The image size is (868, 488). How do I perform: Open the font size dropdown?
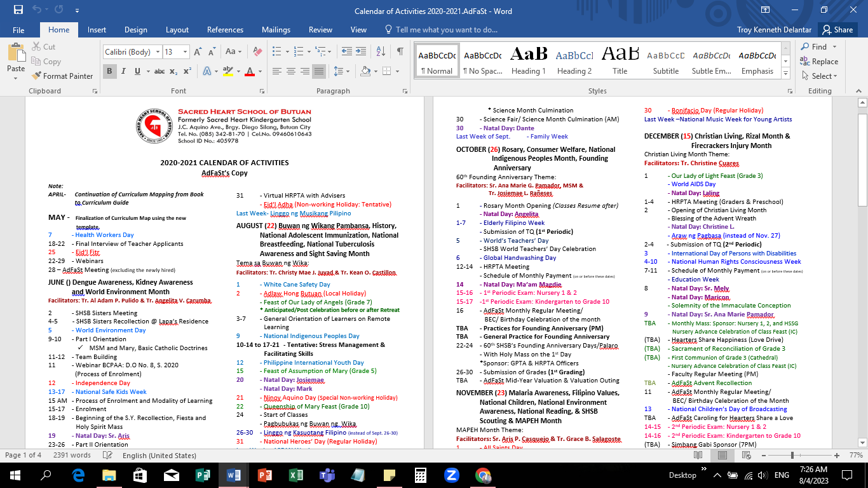(x=185, y=52)
